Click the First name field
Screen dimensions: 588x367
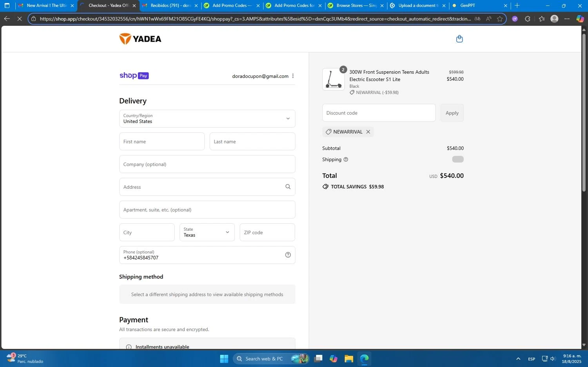click(162, 141)
